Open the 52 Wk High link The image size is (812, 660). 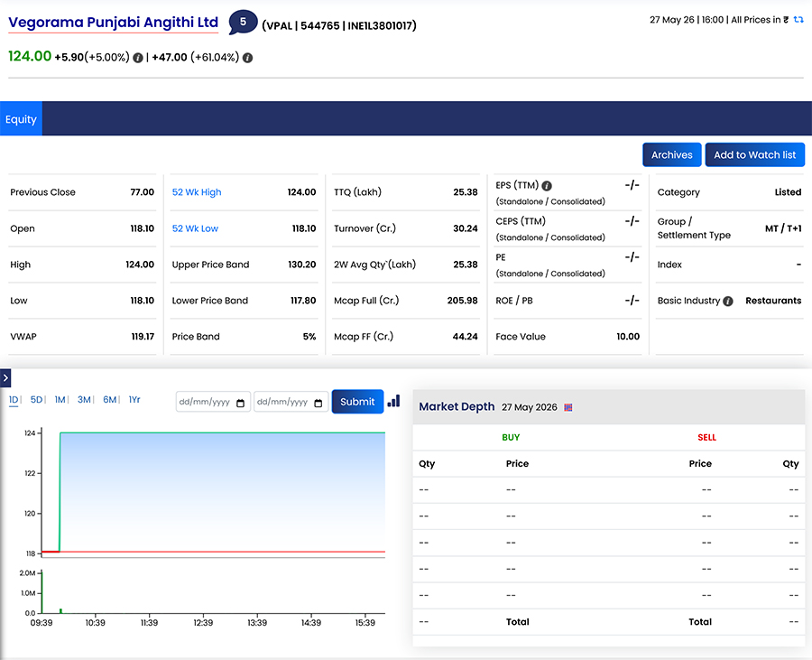pos(197,192)
